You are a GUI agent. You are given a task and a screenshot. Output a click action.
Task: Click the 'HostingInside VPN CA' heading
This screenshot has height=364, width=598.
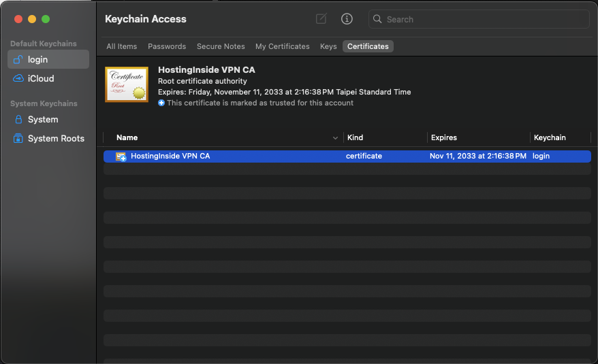(x=206, y=70)
